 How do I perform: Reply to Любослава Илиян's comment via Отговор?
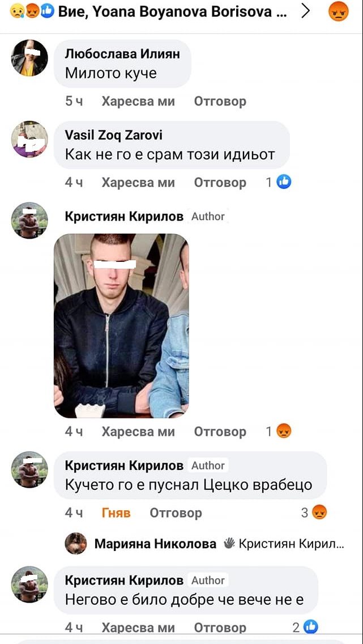[220, 101]
